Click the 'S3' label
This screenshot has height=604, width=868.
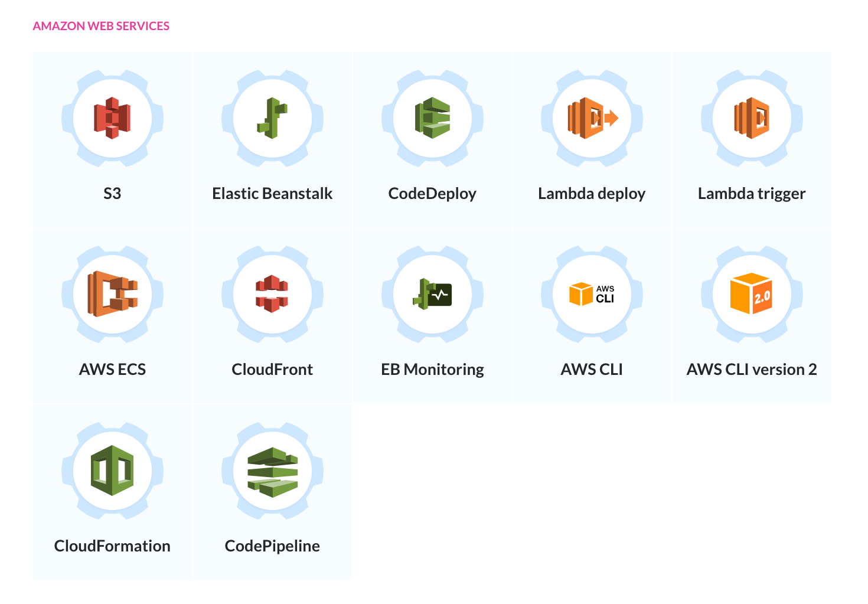pyautogui.click(x=112, y=194)
